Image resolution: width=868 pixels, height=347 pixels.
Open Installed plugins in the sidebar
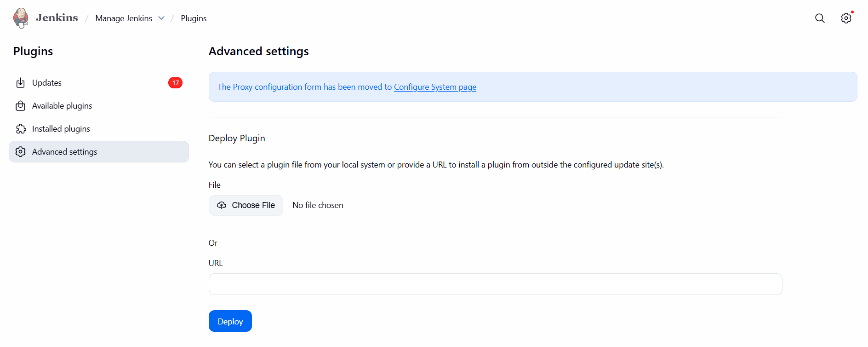coord(99,129)
